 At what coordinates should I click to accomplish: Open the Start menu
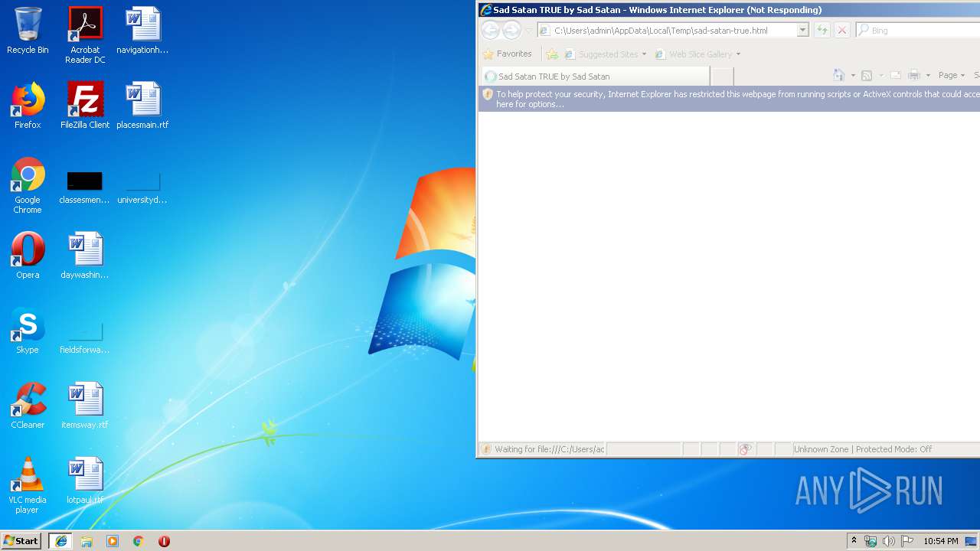(21, 541)
